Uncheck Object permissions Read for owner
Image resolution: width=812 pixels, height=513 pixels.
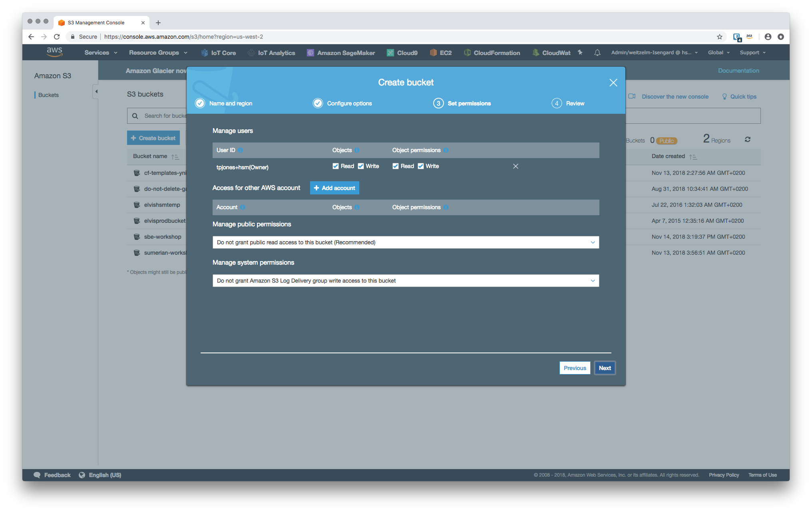396,166
